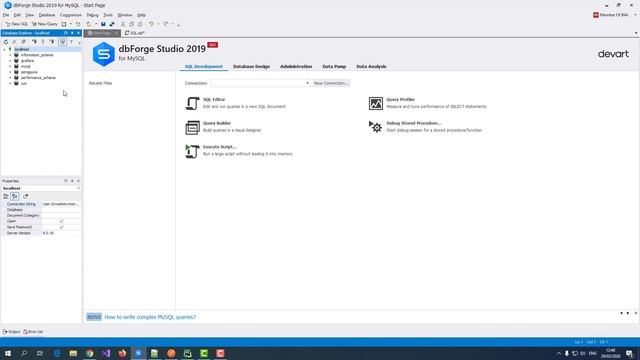Toggle the Save Password checkbox
This screenshot has width=640, height=360.
61,227
